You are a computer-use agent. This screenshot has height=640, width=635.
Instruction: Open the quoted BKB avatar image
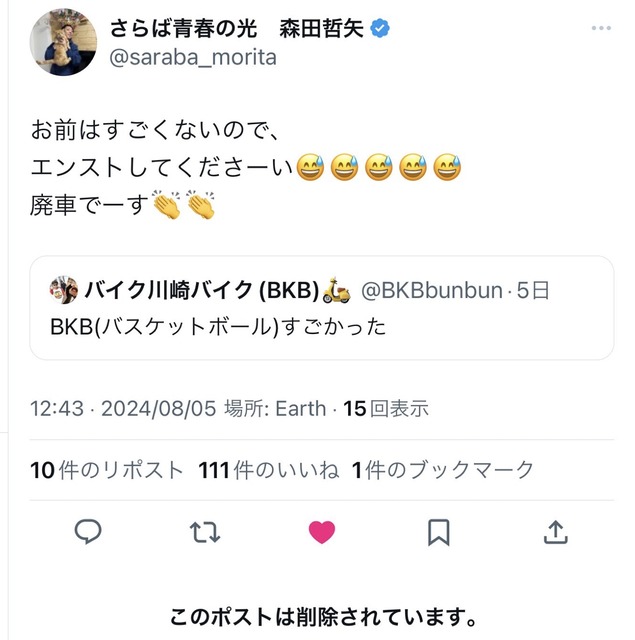[64, 290]
